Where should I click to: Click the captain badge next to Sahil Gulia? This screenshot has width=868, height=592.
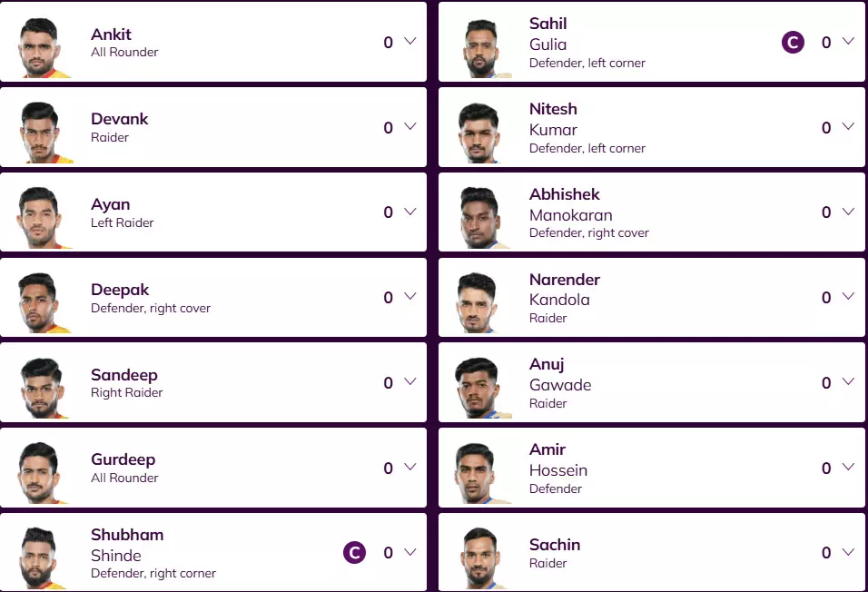(793, 43)
